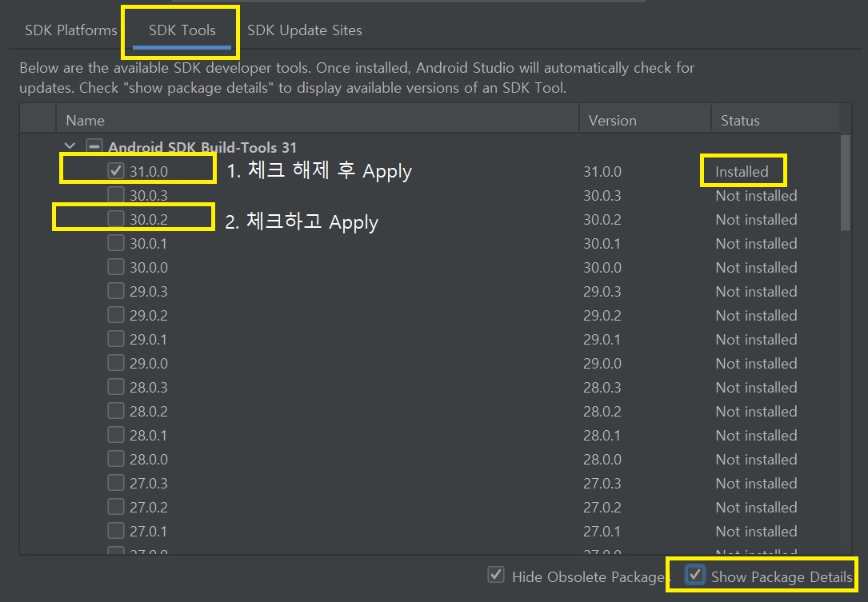Check the 30.0.2 build-tools checkbox

(116, 218)
